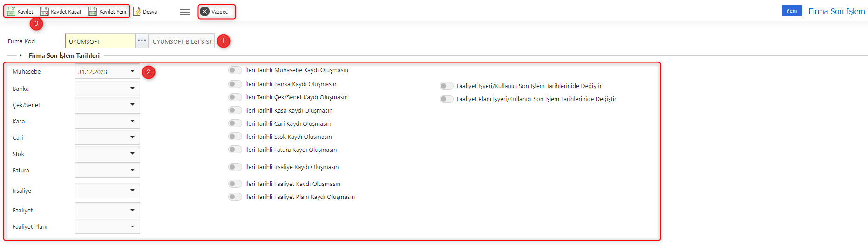Click the Kaydet Kapat toolbar icon

point(44,12)
